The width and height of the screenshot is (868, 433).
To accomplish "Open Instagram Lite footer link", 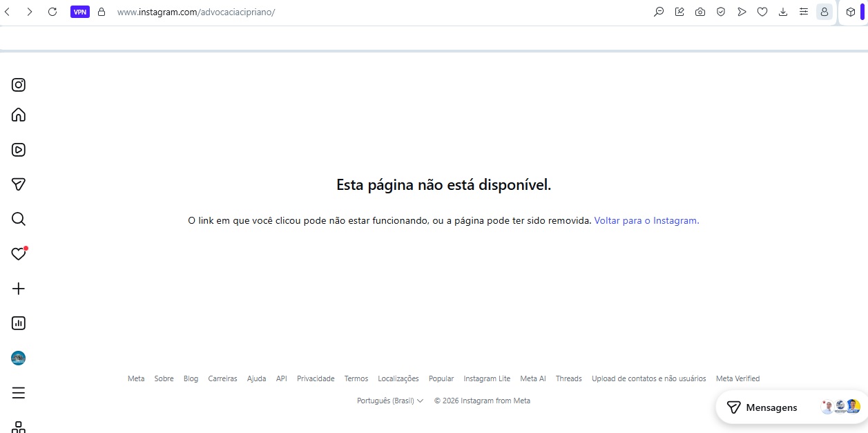I will tap(487, 378).
